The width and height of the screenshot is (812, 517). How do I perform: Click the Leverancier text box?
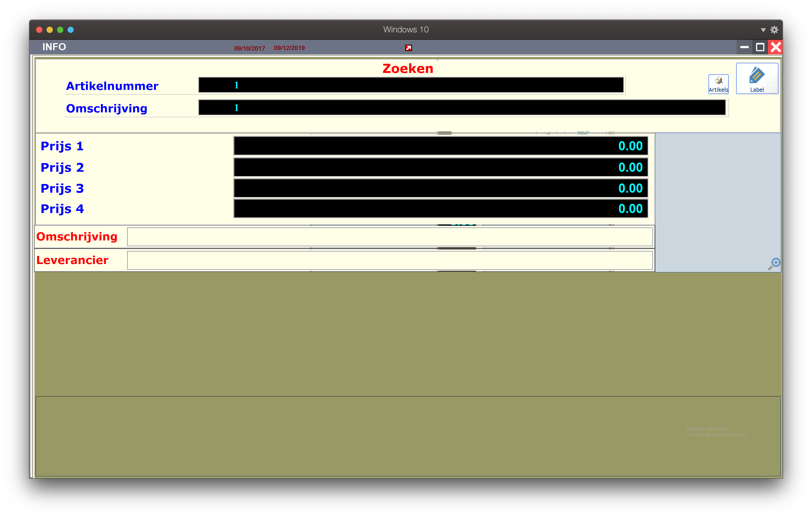390,260
